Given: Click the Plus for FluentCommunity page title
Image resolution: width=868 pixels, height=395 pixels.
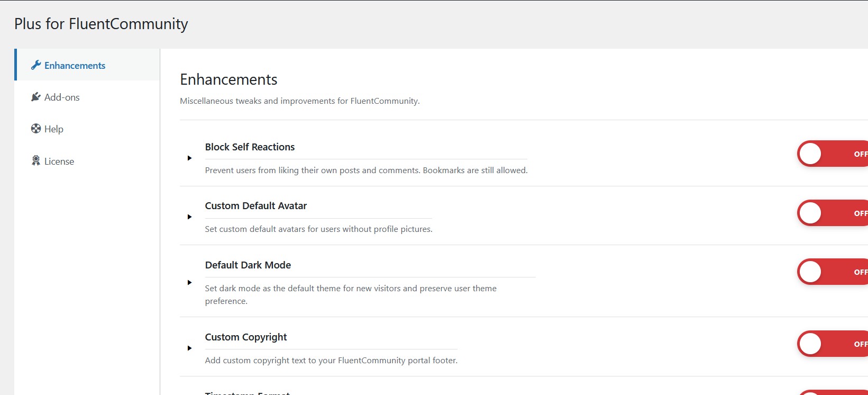Looking at the screenshot, I should tap(101, 24).
